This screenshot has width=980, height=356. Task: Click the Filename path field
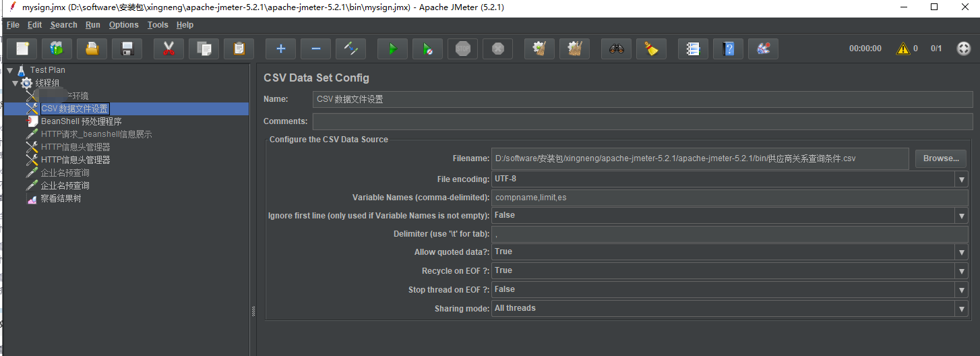pos(700,158)
